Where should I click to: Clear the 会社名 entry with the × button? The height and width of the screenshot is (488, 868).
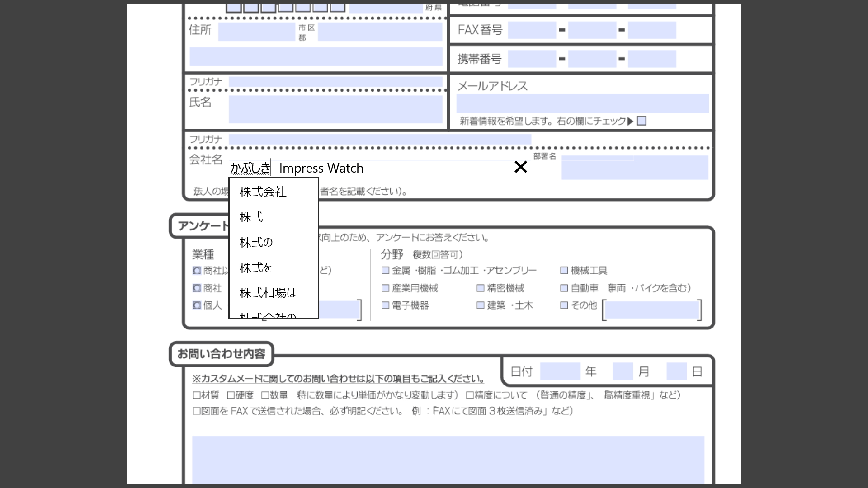coord(521,167)
